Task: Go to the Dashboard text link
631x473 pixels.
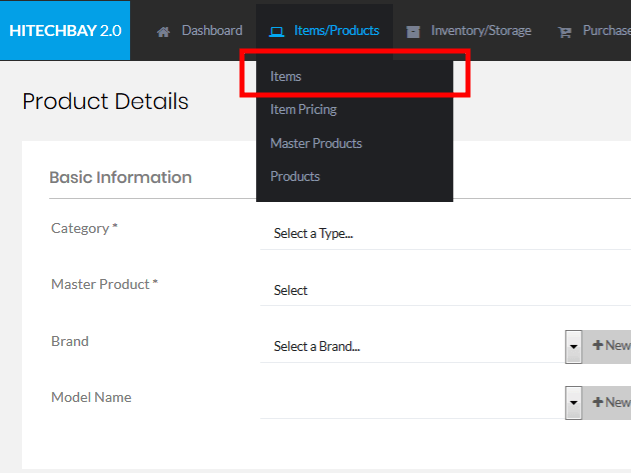Action: (212, 31)
